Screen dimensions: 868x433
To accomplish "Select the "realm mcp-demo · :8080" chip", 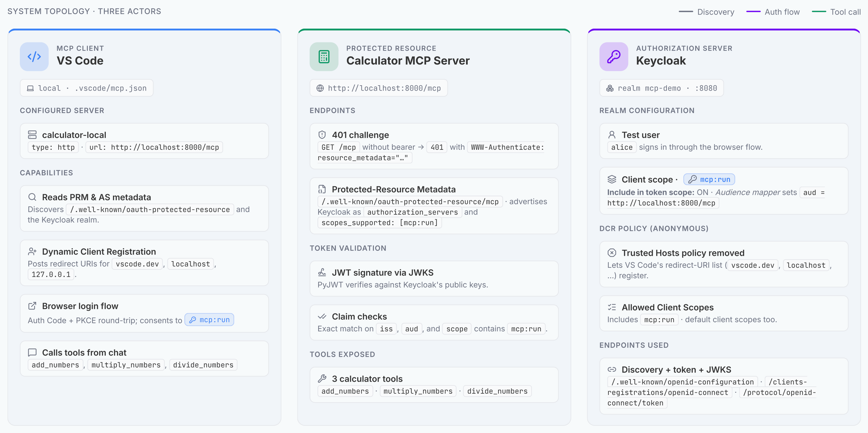I will tap(662, 88).
